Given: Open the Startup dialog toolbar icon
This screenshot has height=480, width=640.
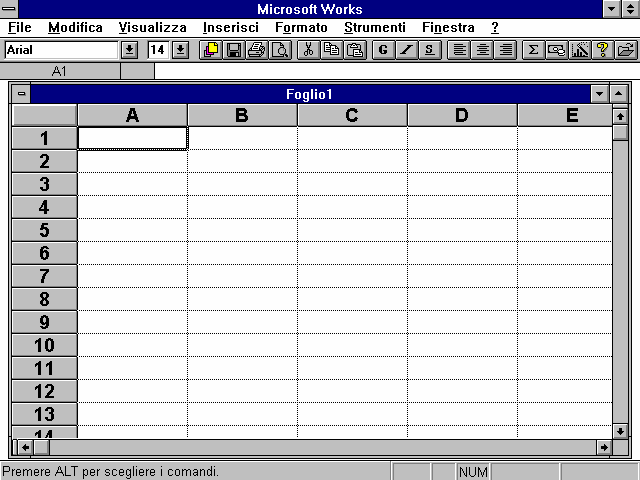Looking at the screenshot, I should pyautogui.click(x=211, y=50).
